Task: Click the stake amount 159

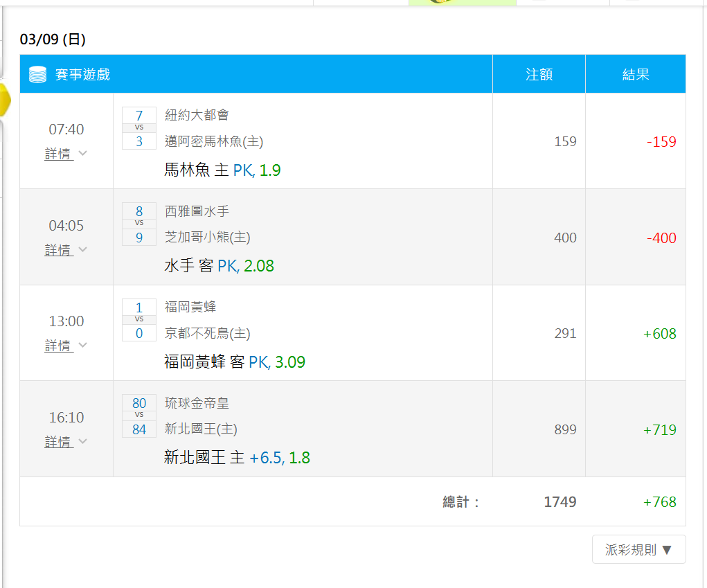Action: [x=565, y=141]
